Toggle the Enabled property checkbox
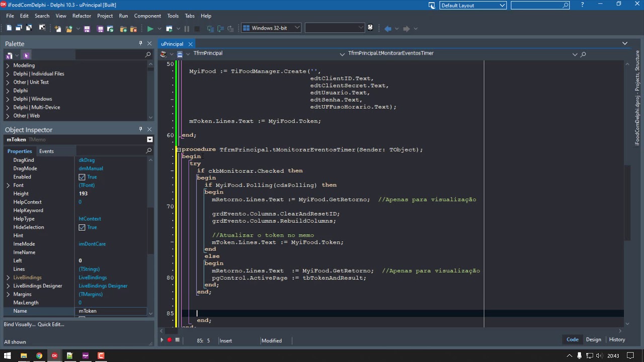This screenshot has height=362, width=644. [82, 177]
